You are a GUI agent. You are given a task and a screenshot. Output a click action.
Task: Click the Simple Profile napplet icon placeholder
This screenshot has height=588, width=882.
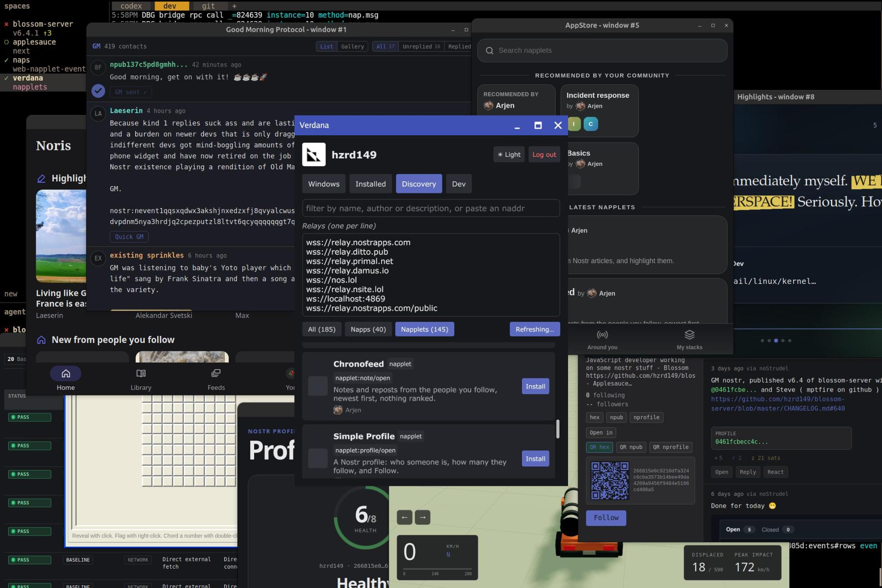(x=318, y=458)
